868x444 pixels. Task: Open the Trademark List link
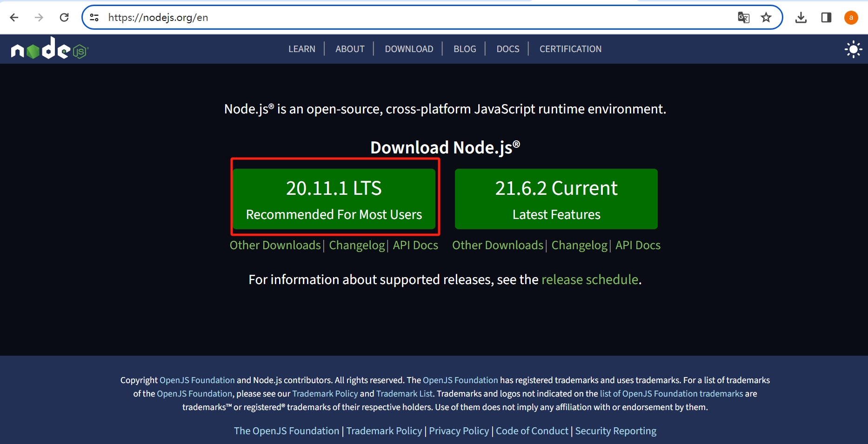point(404,394)
